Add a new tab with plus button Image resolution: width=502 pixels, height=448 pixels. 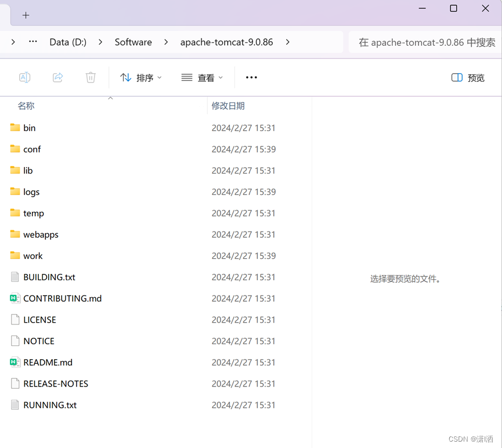click(x=26, y=15)
